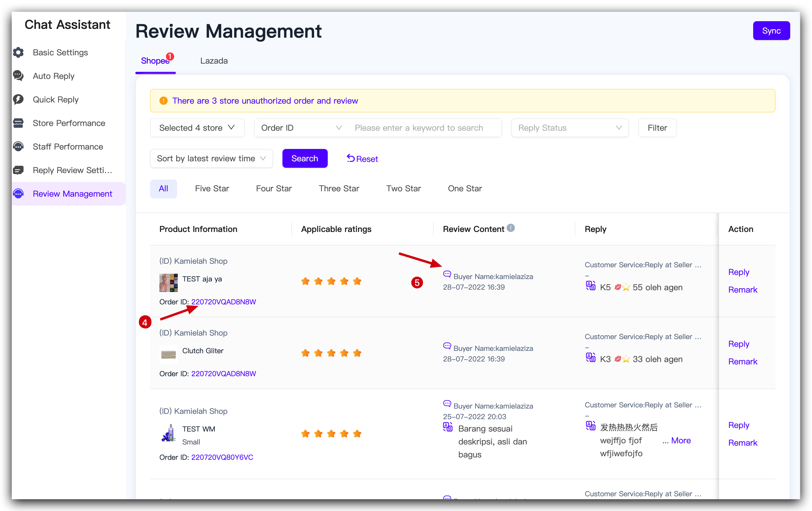Click the translate icon beside Barang sesuai review
This screenshot has width=812, height=511.
pyautogui.click(x=447, y=427)
